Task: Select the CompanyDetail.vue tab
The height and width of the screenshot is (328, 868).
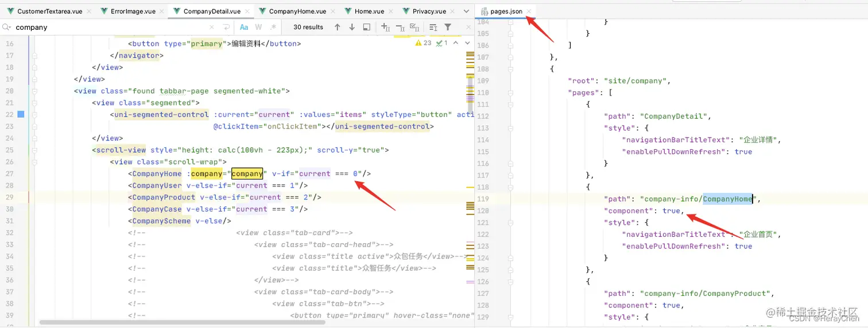Action: 212,11
